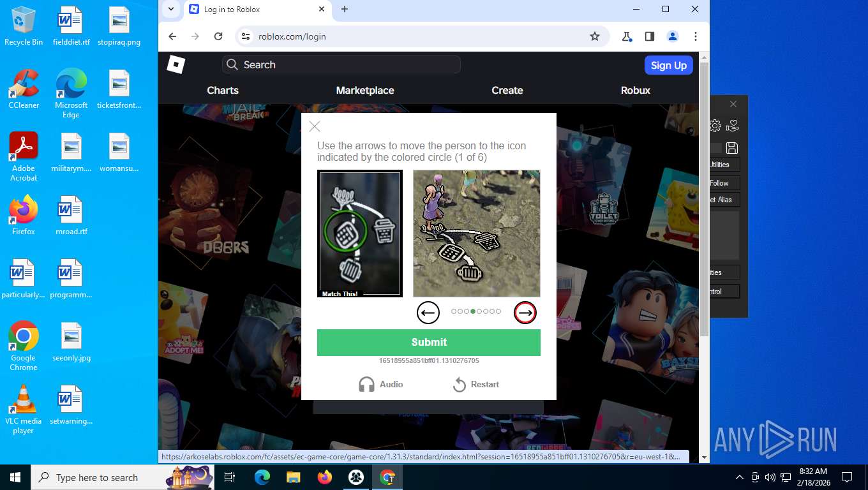This screenshot has height=490, width=868.
Task: Select fielddiet.rtf file
Action: [x=71, y=27]
